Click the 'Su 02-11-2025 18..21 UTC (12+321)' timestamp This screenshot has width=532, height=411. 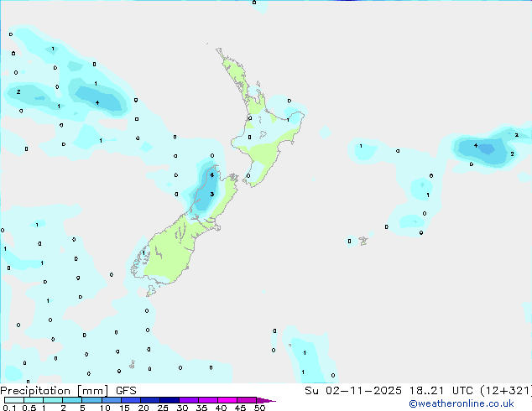(x=418, y=391)
